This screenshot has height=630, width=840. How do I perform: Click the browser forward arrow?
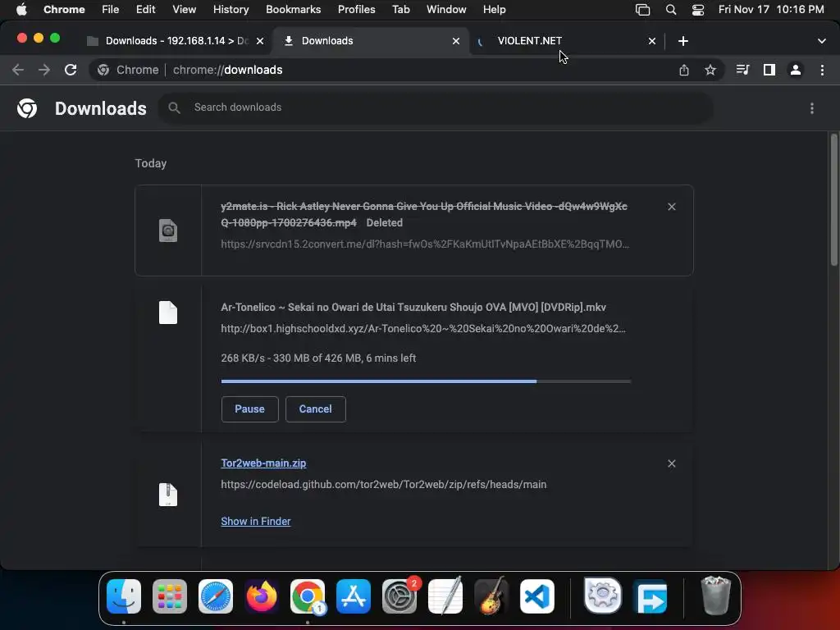(44, 70)
